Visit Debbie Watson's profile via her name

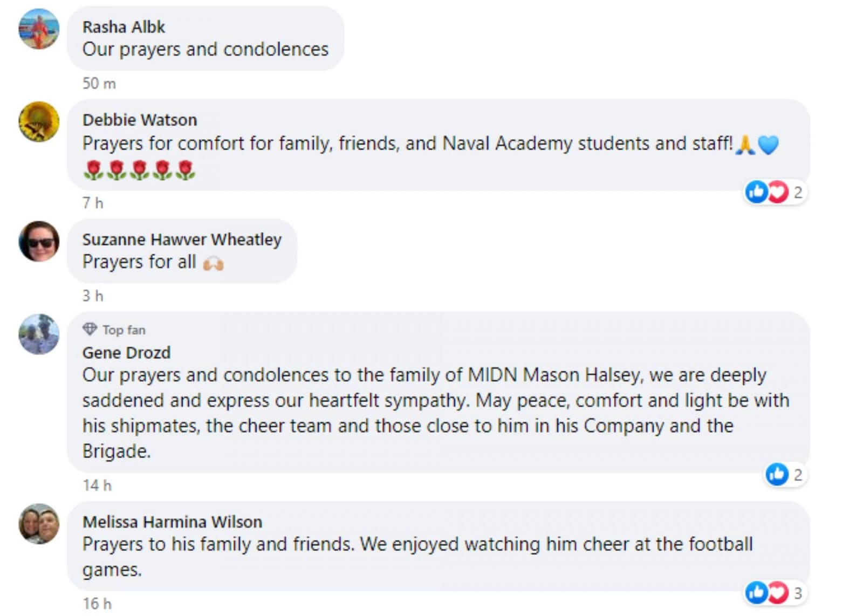[140, 120]
